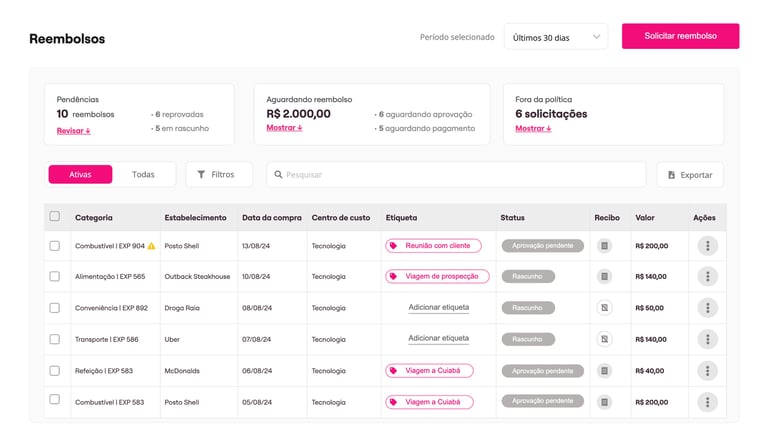Open the Últimos 30 dias period dropdown
768x442 pixels.
pos(555,37)
